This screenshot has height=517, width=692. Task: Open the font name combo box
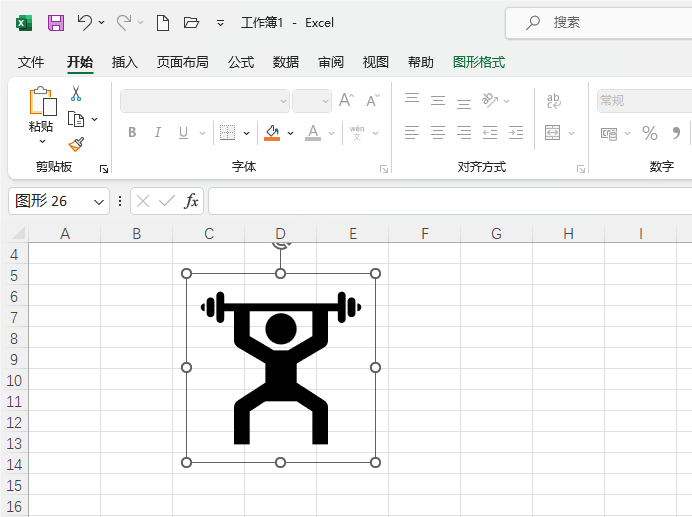pyautogui.click(x=205, y=101)
